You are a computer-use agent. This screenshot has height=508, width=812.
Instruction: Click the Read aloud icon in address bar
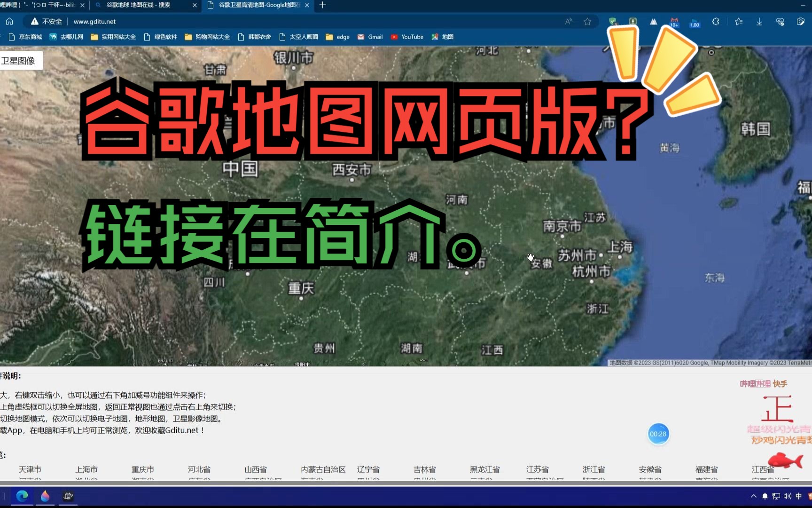[x=569, y=22]
